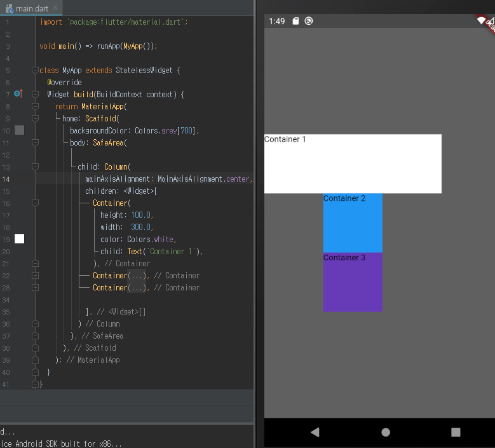495x448 pixels.
Task: Click the white color swatch on line 19
Action: [x=19, y=239]
